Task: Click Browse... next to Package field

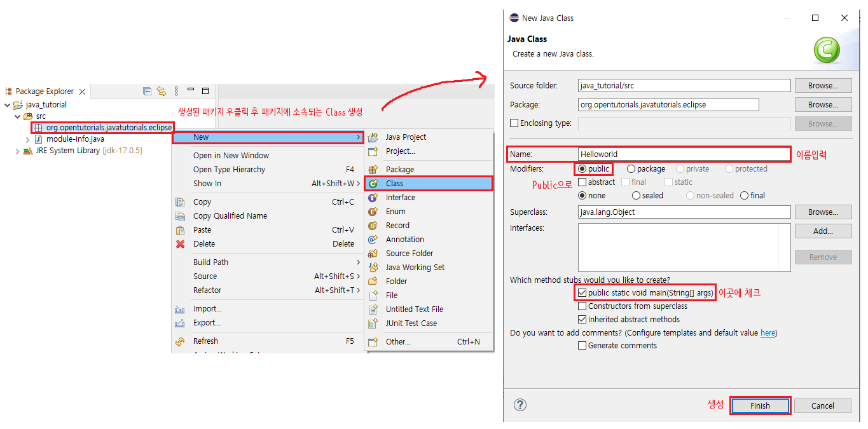Action: coord(823,105)
